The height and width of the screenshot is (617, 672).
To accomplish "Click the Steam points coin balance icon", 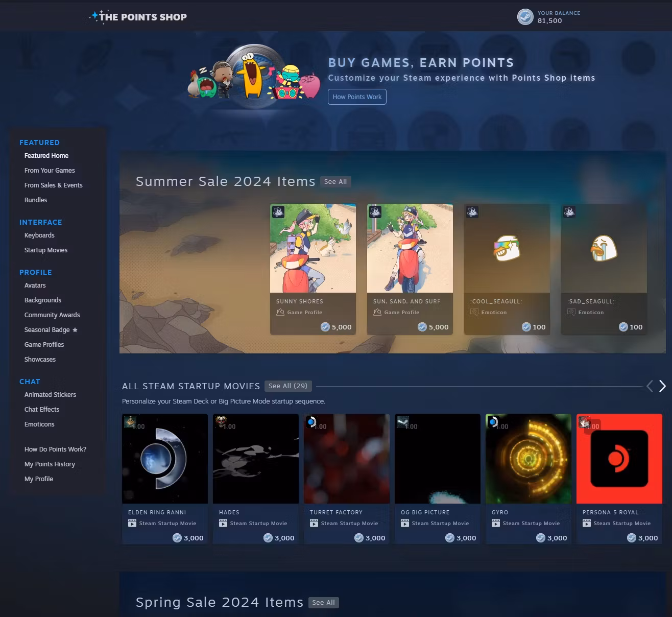I will point(525,17).
